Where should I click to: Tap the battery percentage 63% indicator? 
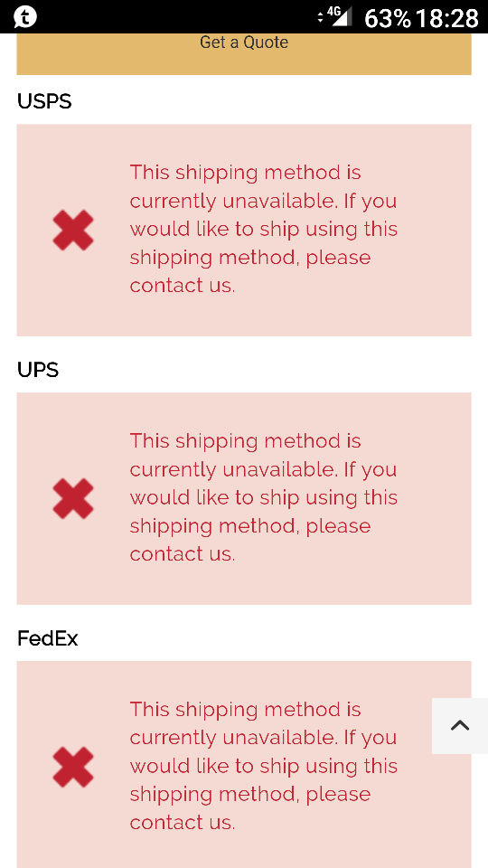[x=388, y=18]
